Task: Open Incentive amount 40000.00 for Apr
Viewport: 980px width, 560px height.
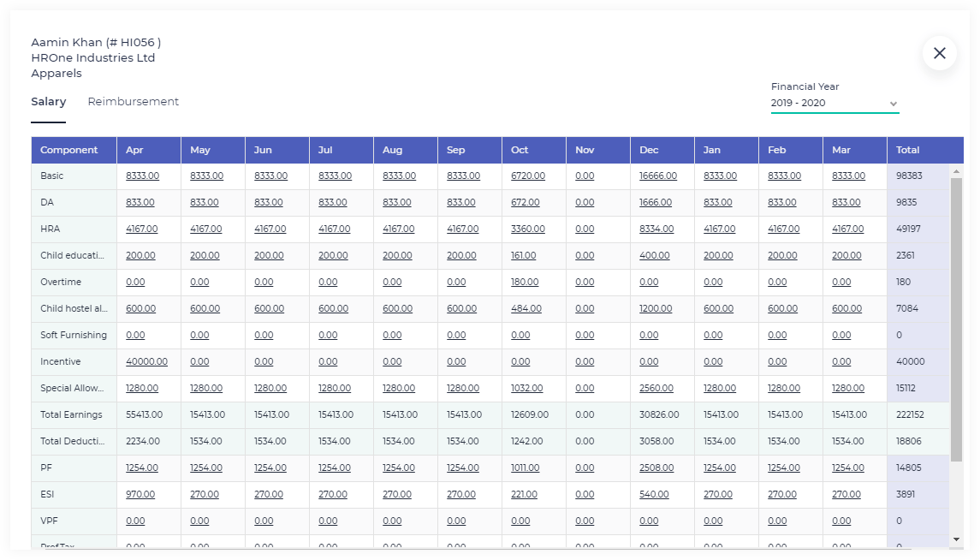Action: pyautogui.click(x=147, y=361)
